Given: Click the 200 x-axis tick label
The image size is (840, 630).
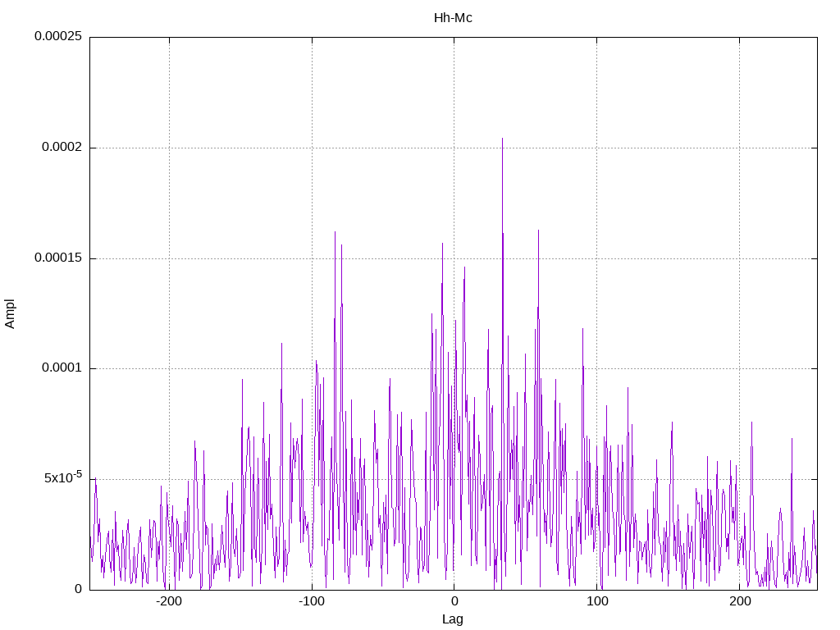Looking at the screenshot, I should coord(740,601).
